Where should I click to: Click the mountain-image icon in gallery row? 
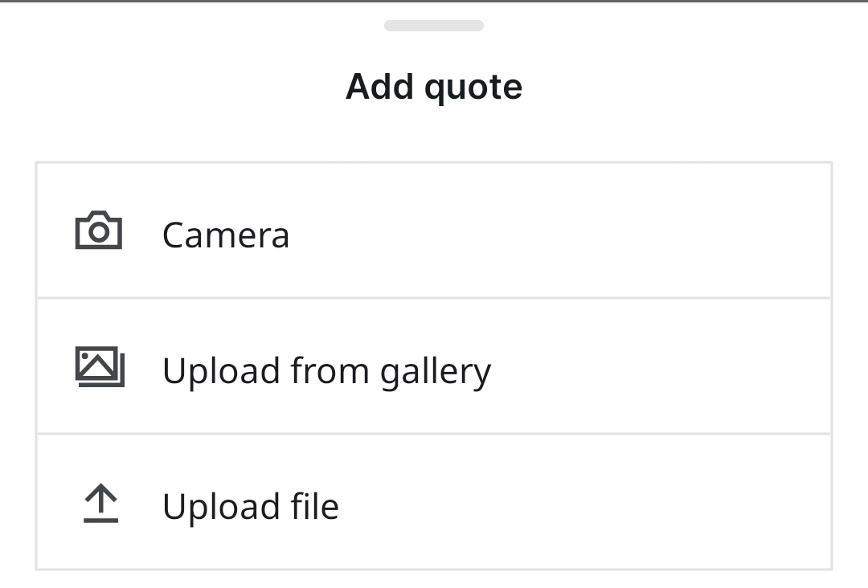tap(98, 367)
